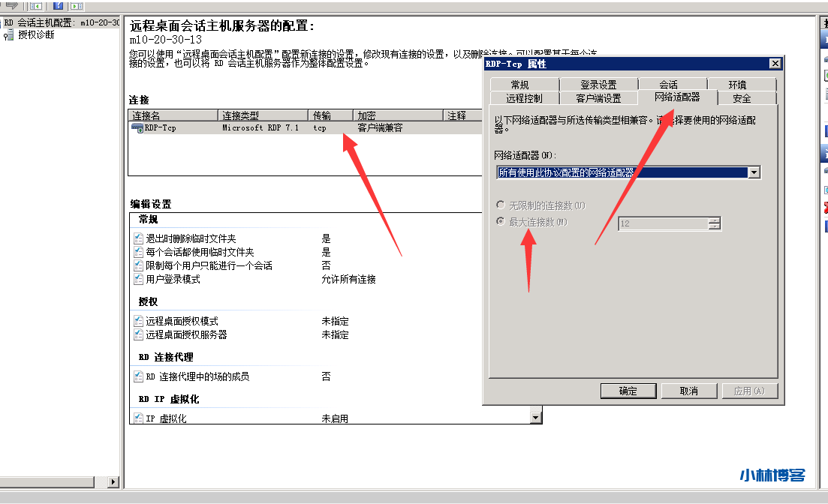
Task: Click the icon beside RD 连接代理中的场的成员
Action: (x=138, y=376)
